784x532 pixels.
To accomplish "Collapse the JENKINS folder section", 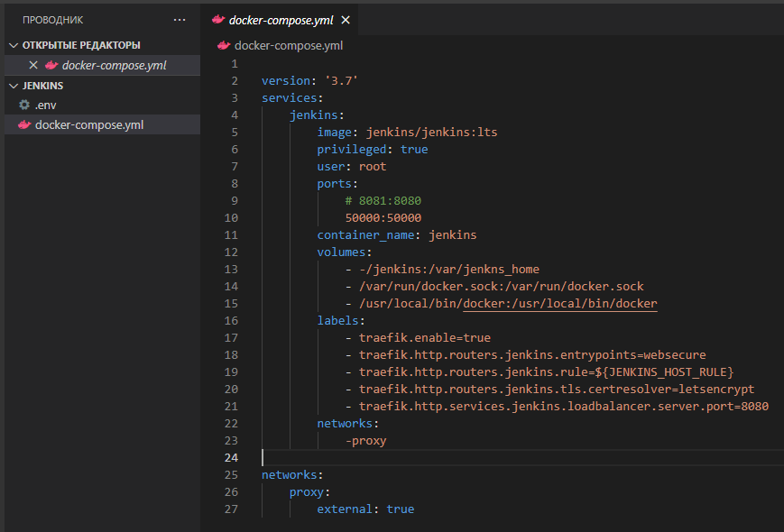I will tap(13, 86).
